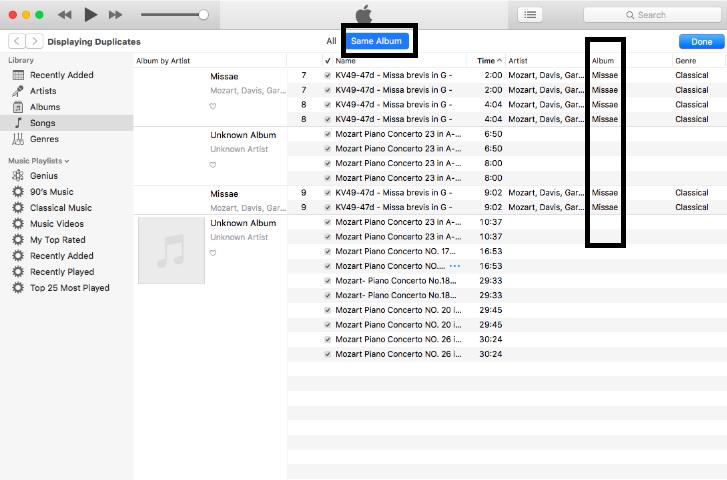Viewport: 727px width, 480px height.
Task: Click the Genres guitar icon
Action: tap(18, 139)
